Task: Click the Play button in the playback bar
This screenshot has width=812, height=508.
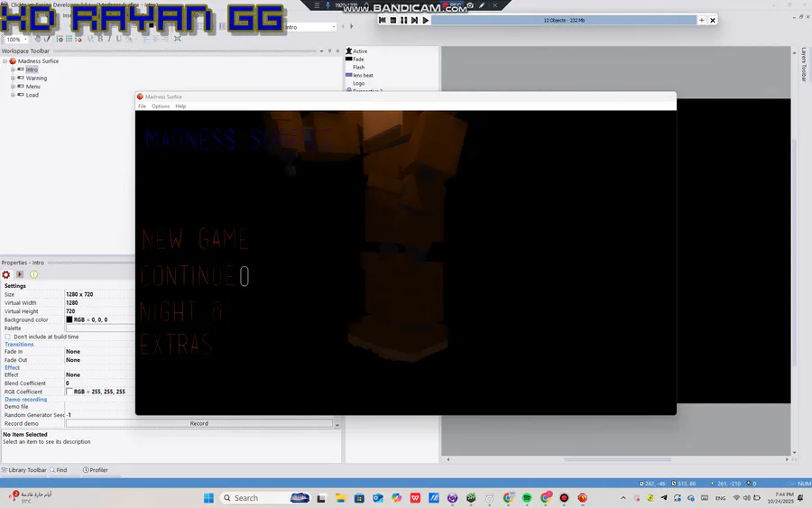Action: click(x=426, y=20)
